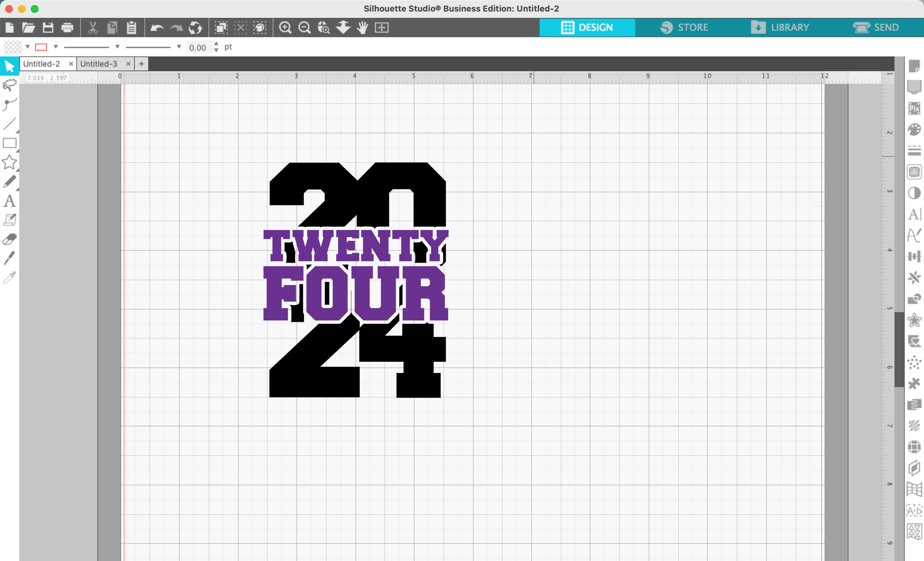Select the Eraser tool
This screenshot has width=924, height=561.
point(9,239)
